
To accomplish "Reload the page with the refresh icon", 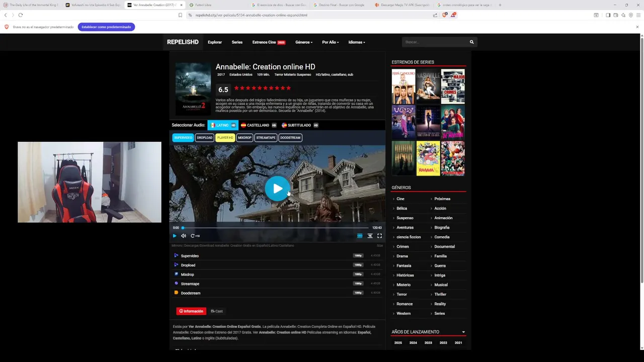I will (x=21, y=15).
